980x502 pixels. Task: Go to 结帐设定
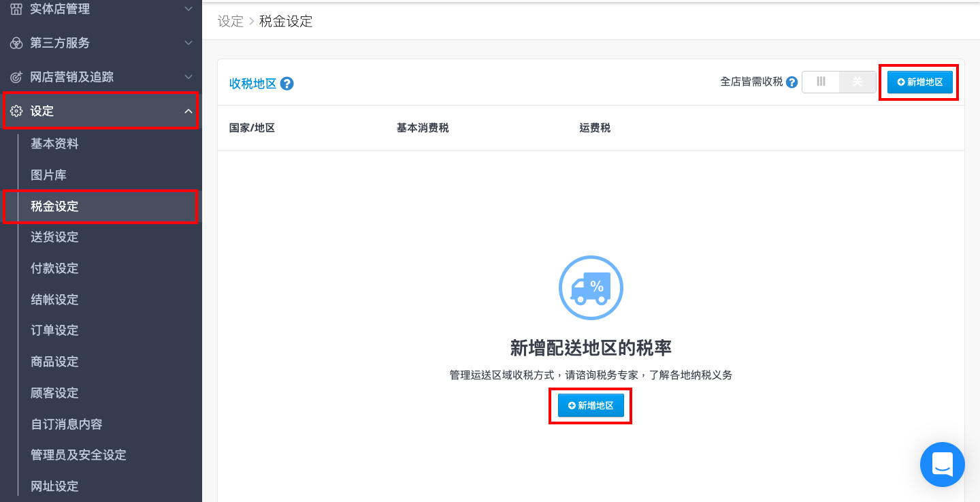[x=54, y=300]
